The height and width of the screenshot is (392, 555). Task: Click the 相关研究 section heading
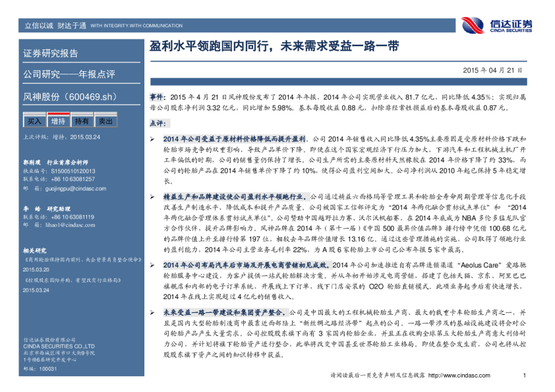34,250
